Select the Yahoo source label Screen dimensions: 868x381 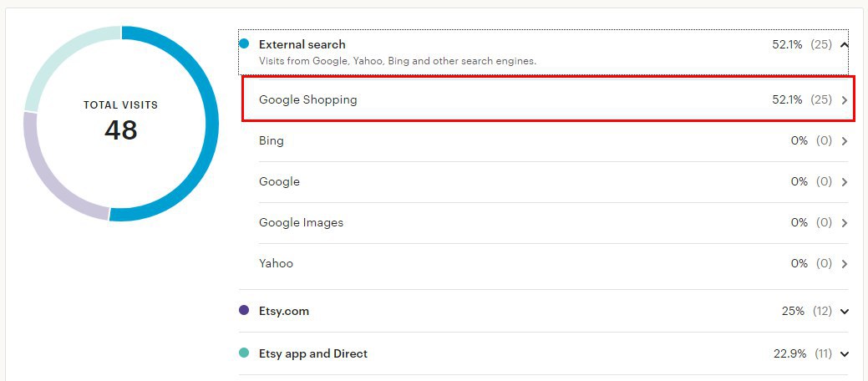tap(277, 263)
